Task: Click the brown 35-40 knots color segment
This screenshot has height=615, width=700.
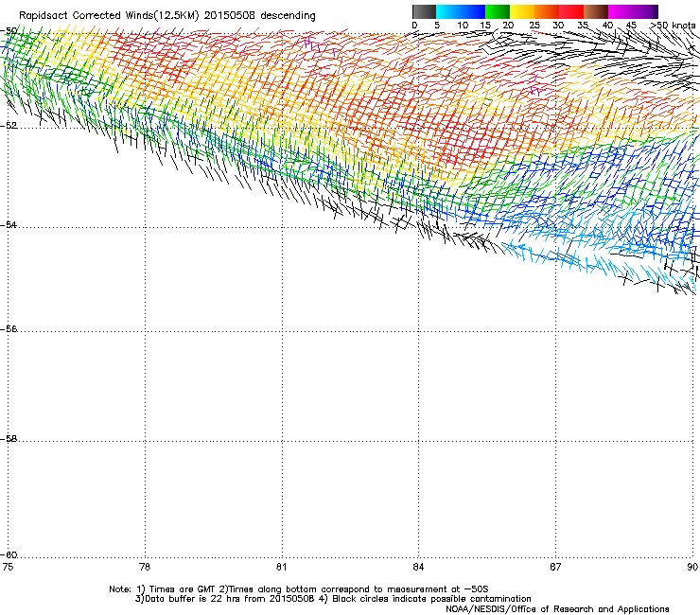Action: click(596, 11)
